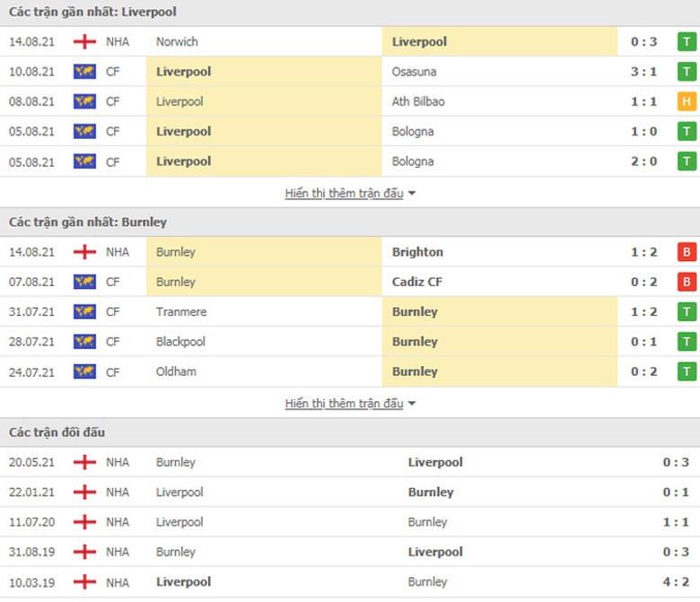Click England flag in 20.05.21 head-to-head row

(x=84, y=462)
